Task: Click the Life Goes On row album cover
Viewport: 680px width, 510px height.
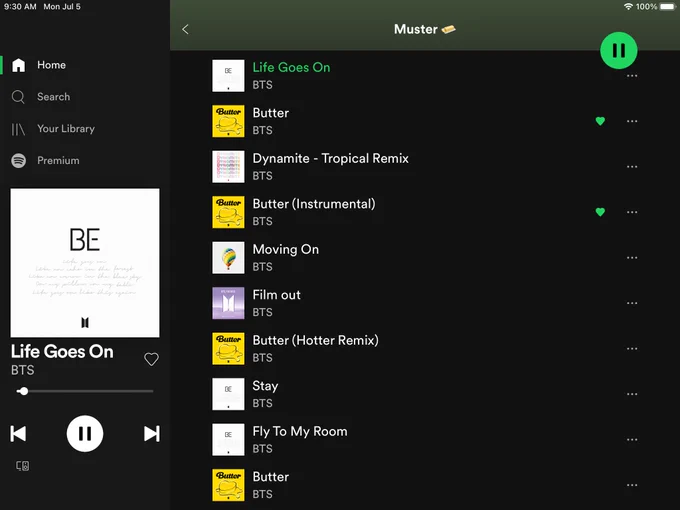Action: (228, 76)
